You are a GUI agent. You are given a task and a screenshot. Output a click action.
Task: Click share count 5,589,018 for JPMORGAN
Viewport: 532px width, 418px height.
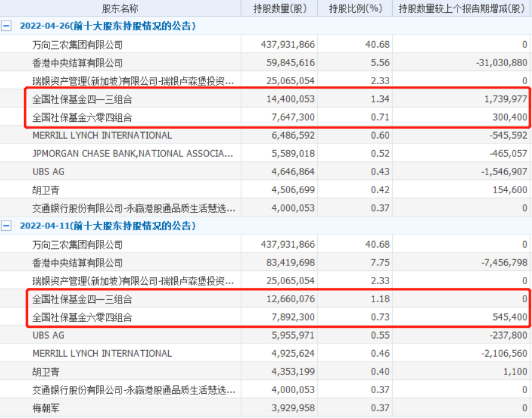pos(293,153)
